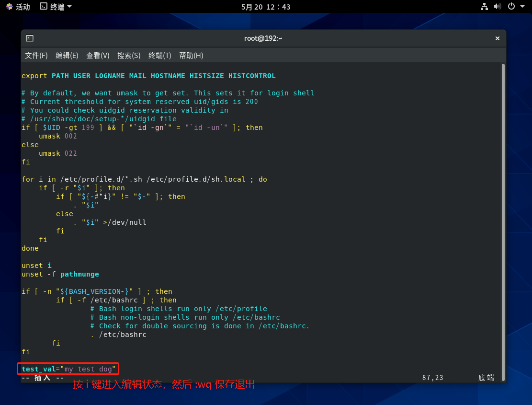Click the unset -f pathmunge line

click(60, 274)
